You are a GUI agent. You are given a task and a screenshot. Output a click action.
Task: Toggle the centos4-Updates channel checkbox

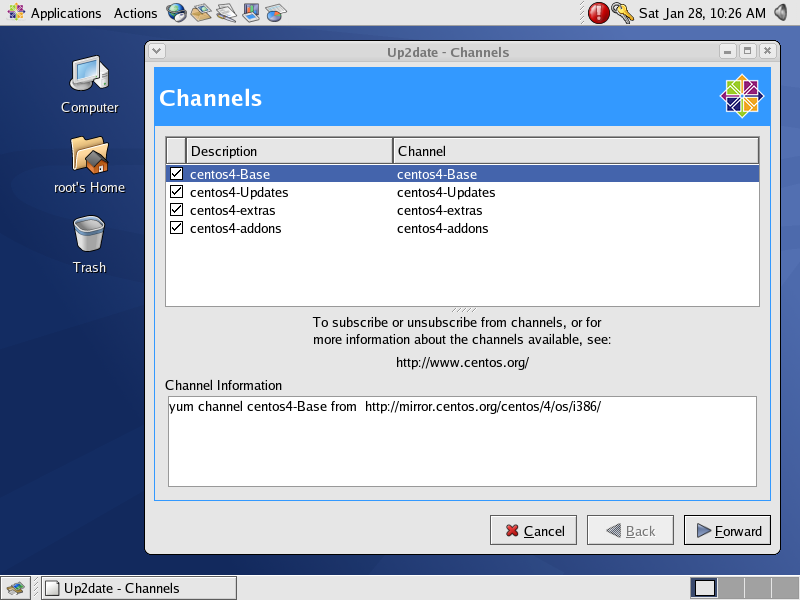coord(177,192)
